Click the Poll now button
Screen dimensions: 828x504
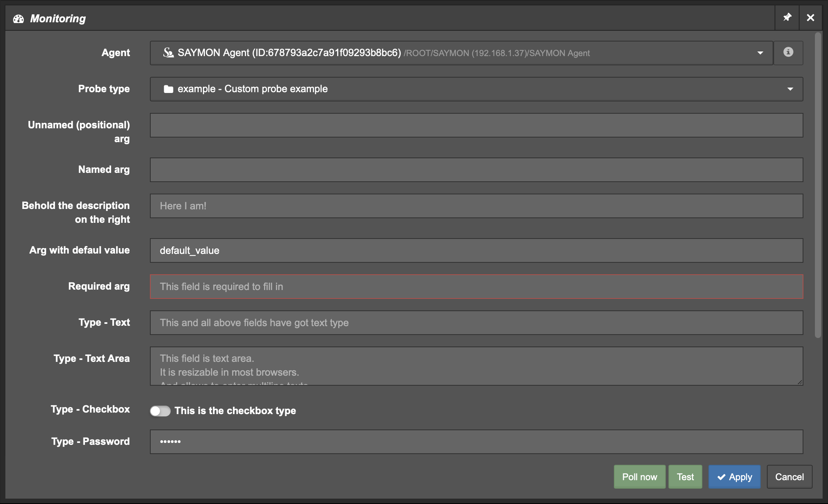pyautogui.click(x=640, y=477)
